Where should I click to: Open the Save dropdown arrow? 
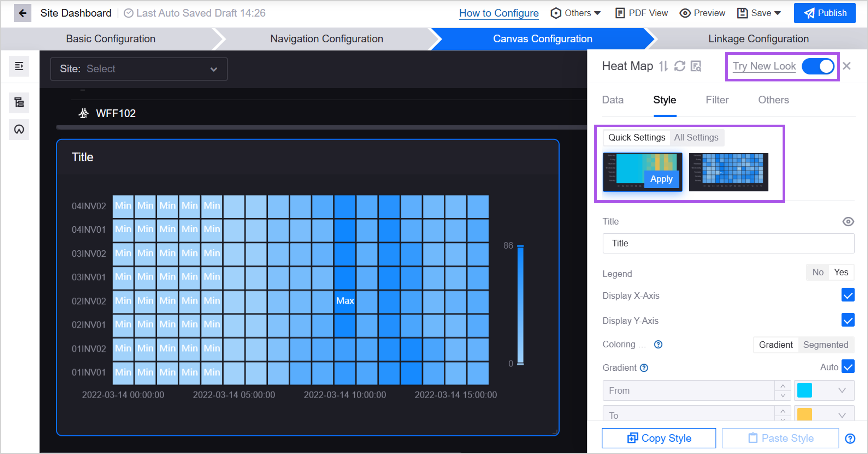pyautogui.click(x=778, y=13)
